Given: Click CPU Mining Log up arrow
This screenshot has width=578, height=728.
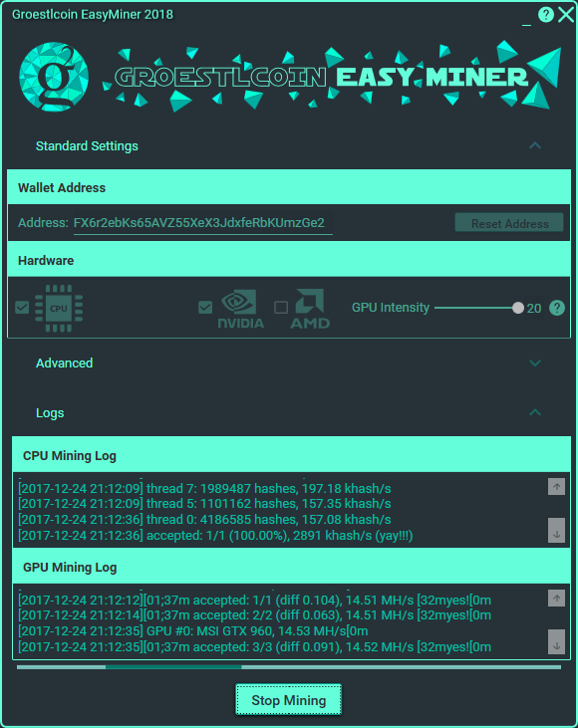Looking at the screenshot, I should point(556,487).
